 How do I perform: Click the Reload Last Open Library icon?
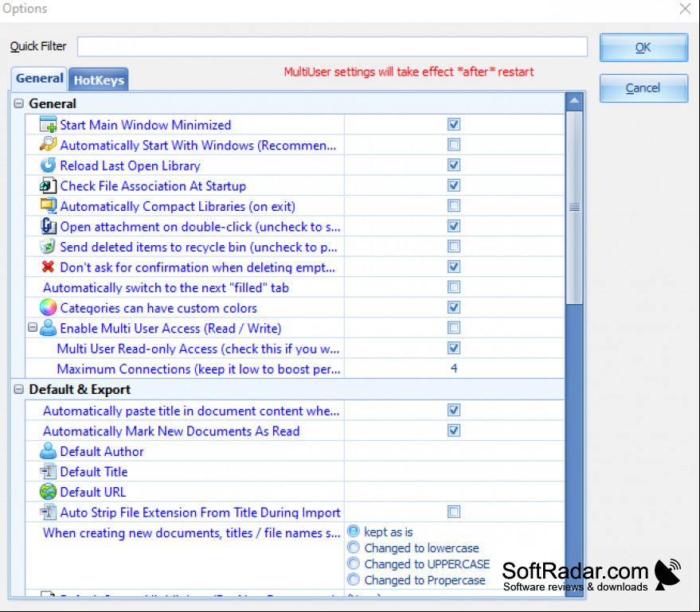pyautogui.click(x=48, y=165)
